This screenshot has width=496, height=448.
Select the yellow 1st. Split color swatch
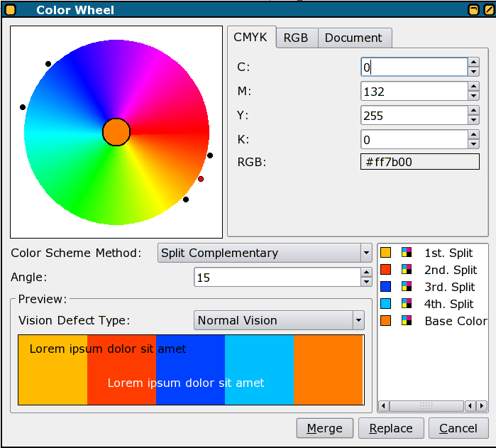click(386, 253)
